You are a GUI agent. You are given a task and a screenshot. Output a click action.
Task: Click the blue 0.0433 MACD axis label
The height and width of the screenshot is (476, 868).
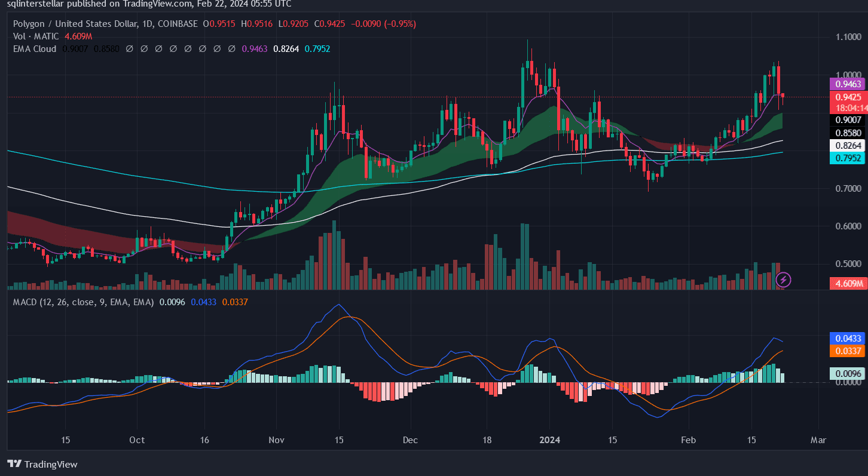(848, 338)
